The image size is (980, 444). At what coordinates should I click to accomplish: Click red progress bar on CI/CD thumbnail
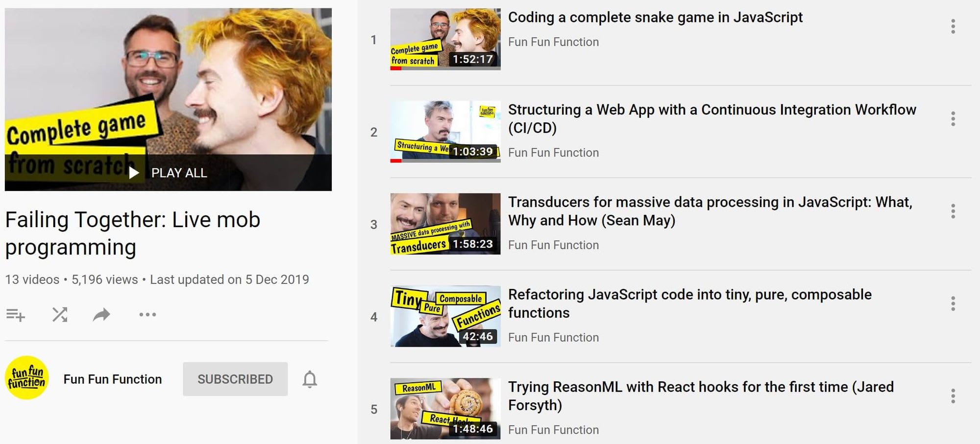[396, 161]
